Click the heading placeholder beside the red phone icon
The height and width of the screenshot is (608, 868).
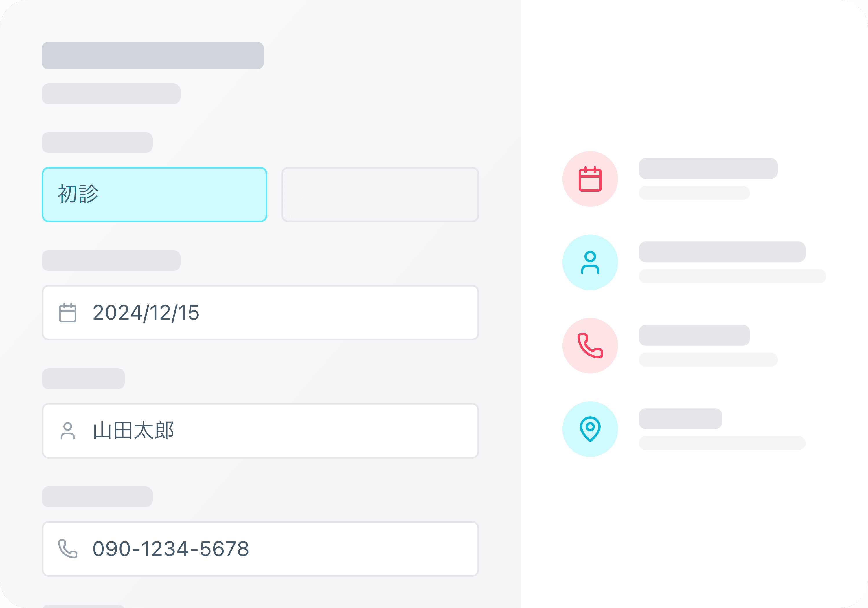tap(694, 335)
